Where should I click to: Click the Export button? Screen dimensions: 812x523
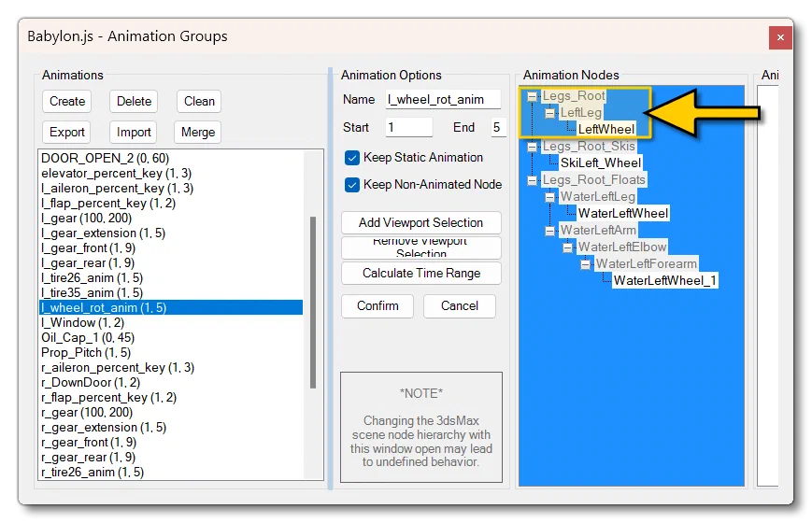point(66,132)
